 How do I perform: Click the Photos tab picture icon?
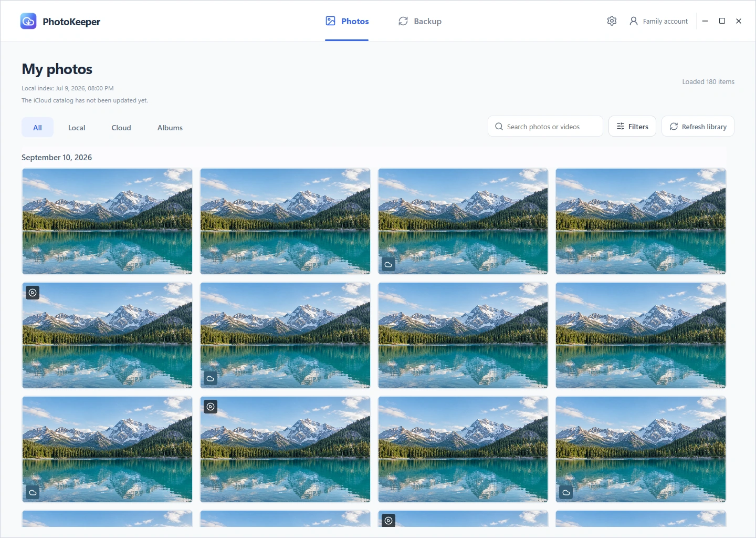330,21
